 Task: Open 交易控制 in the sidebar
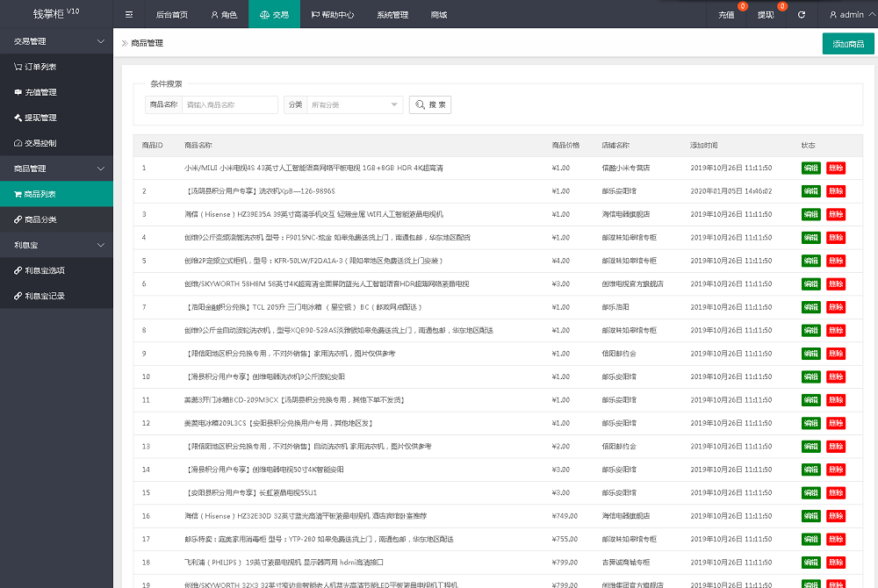40,143
